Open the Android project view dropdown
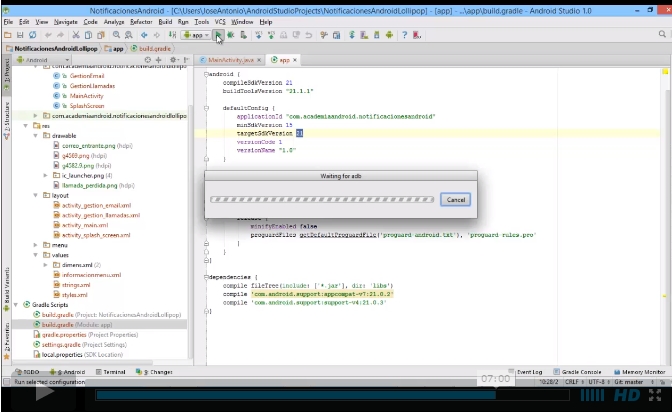Image resolution: width=672 pixels, height=412 pixels. pos(42,60)
